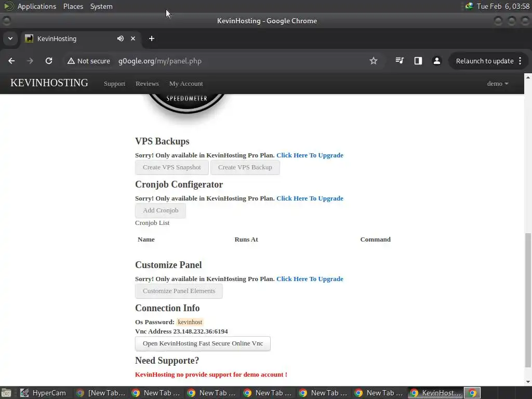Viewport: 532px width, 399px height.
Task: Open the Chrome profile icon
Action: click(436, 61)
